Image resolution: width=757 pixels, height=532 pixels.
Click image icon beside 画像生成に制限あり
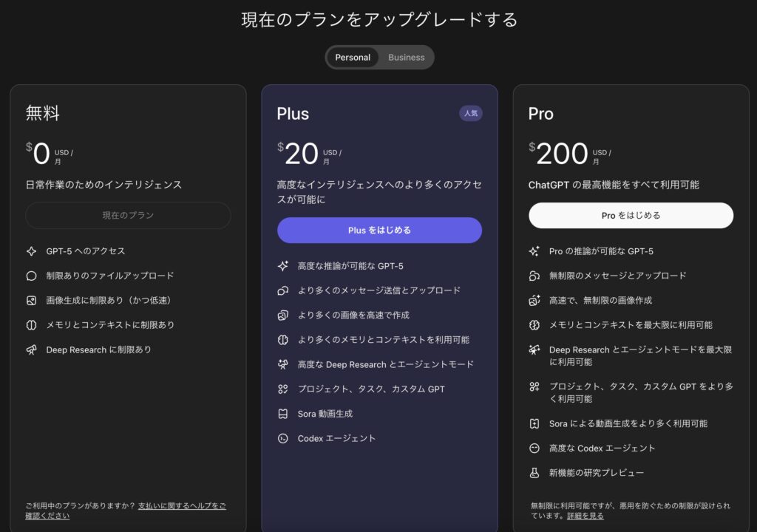pos(31,300)
